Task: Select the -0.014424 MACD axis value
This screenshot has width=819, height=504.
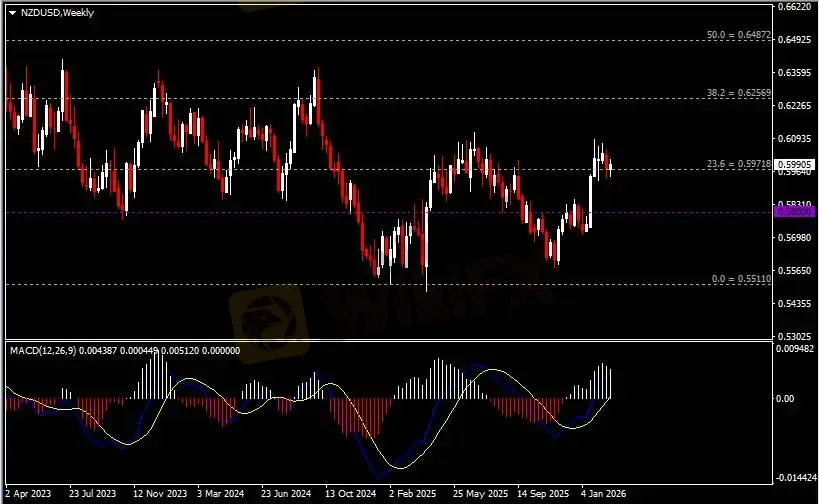Action: click(797, 477)
